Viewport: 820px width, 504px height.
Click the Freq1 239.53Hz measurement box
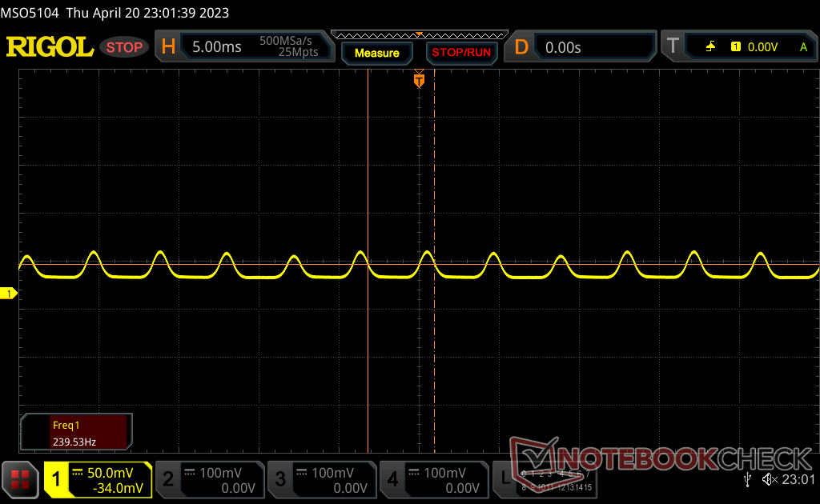[x=76, y=433]
